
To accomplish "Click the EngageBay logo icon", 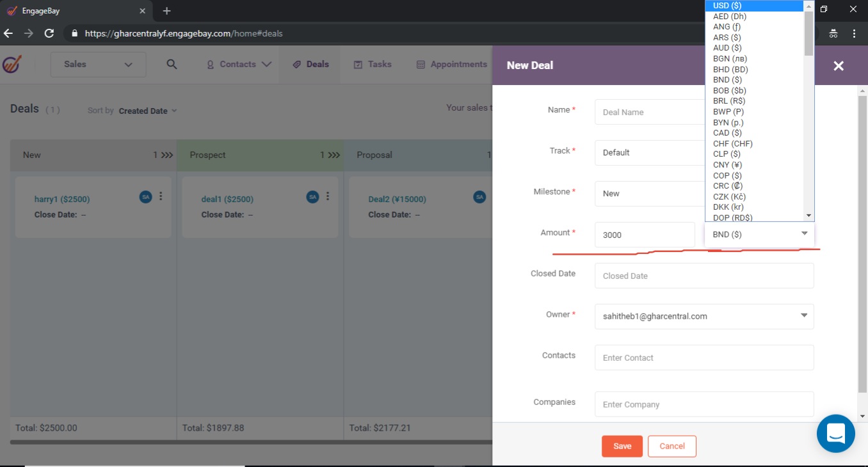I will click(x=12, y=64).
